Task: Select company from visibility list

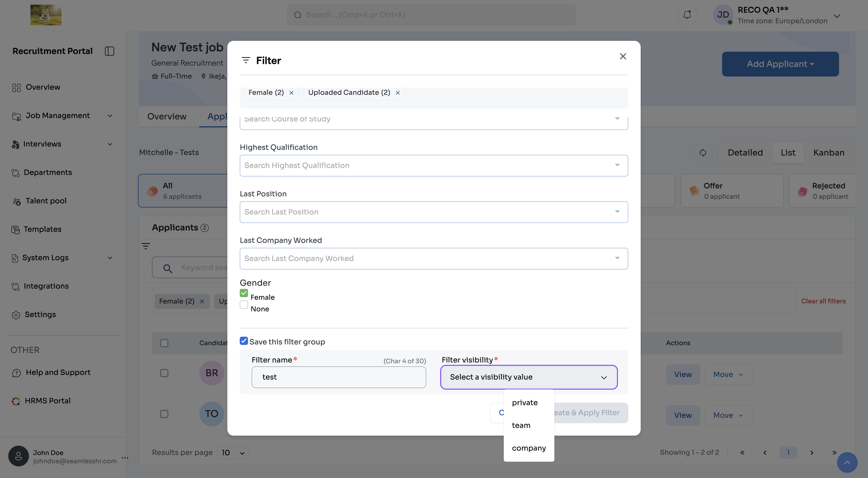Action: (528, 448)
